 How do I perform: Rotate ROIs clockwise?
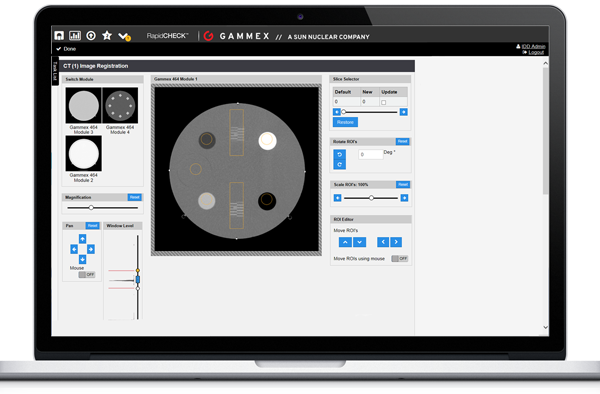click(x=339, y=164)
